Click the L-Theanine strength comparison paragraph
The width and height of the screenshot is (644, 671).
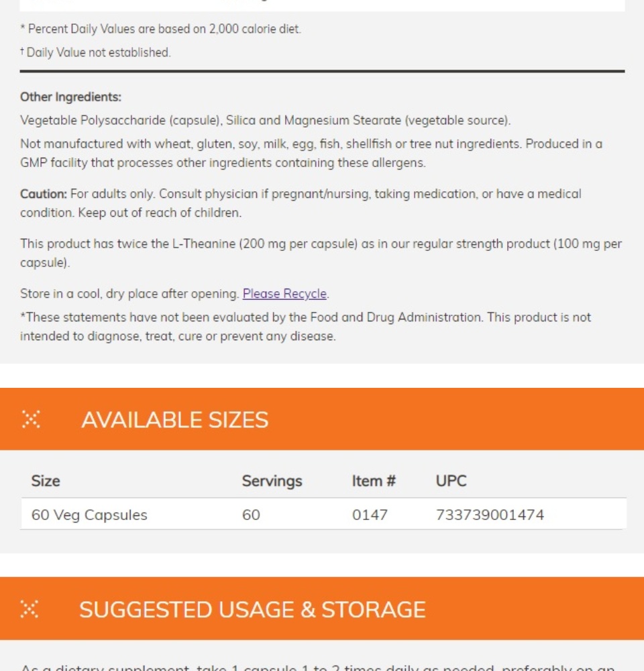(321, 253)
